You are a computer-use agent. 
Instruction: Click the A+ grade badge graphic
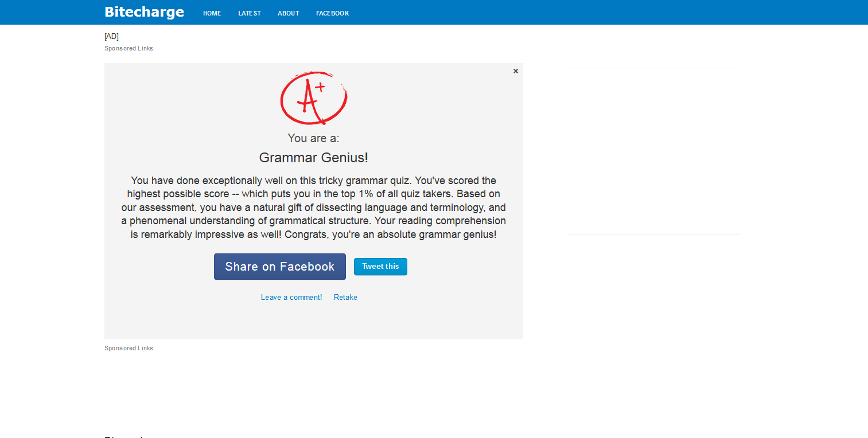(x=313, y=97)
